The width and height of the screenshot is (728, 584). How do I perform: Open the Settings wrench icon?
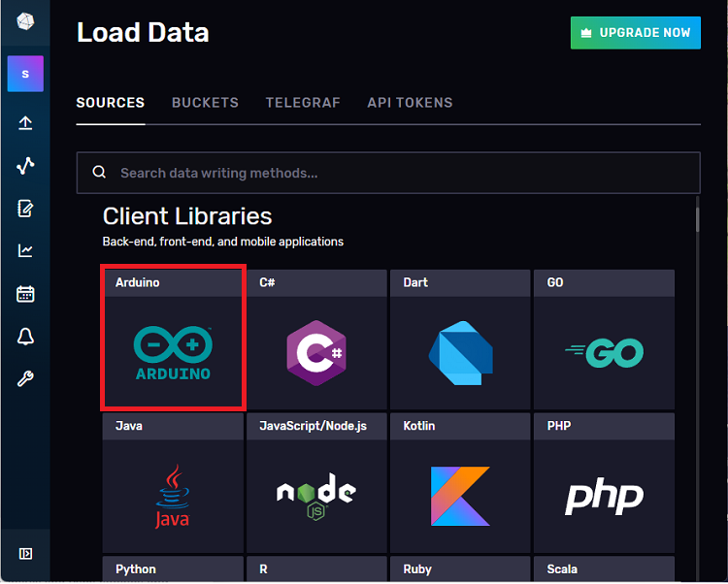(x=25, y=379)
